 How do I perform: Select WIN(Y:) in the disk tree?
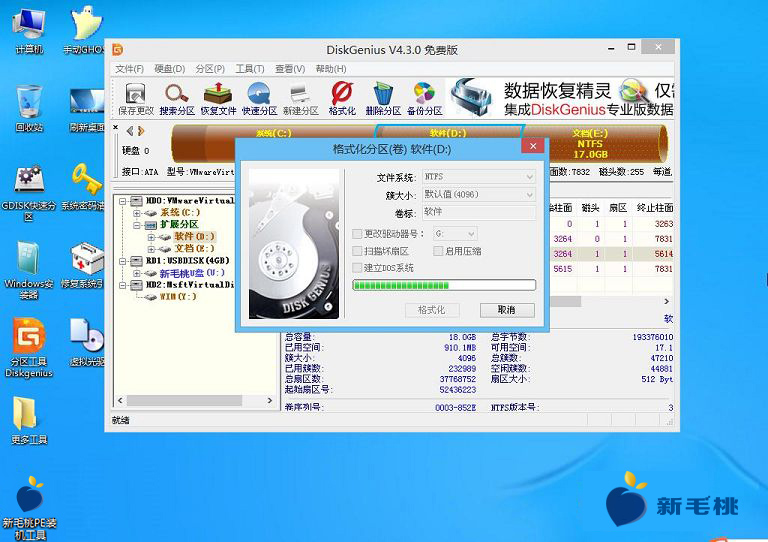[x=177, y=297]
